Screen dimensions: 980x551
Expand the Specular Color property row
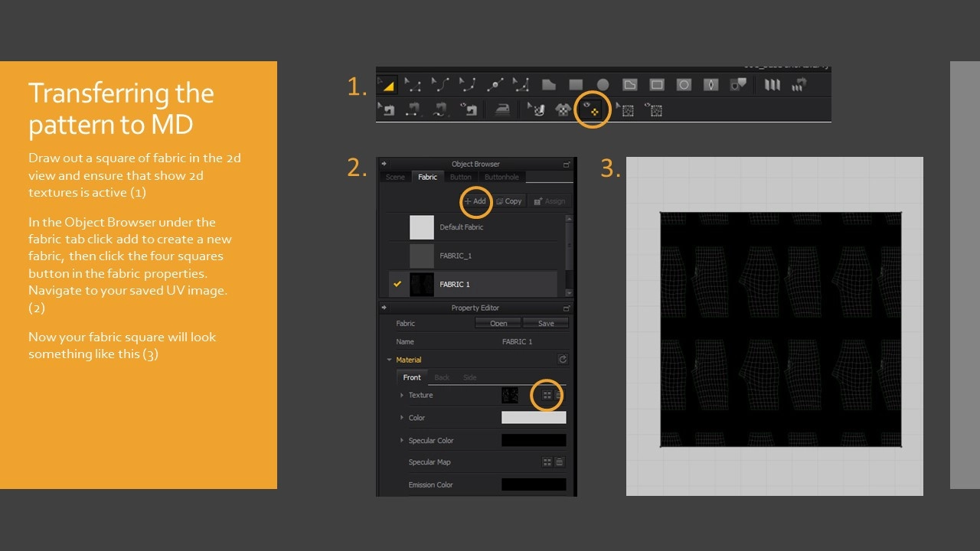[402, 441]
